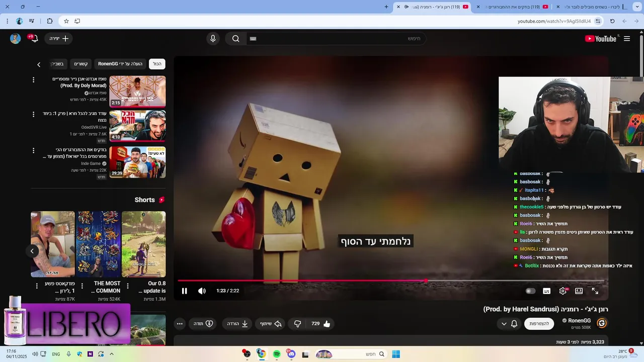Screen dimensions: 644x362
Task: Show more filter chips with arrow
Action: 39,64
